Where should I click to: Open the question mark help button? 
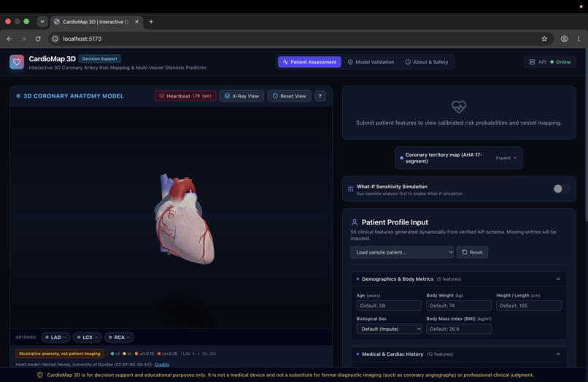pyautogui.click(x=320, y=96)
